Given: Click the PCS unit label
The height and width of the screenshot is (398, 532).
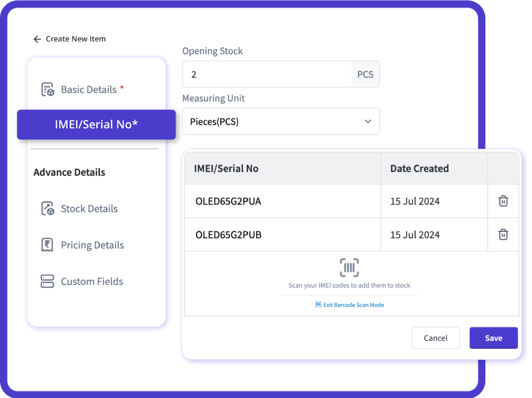Looking at the screenshot, I should click(365, 74).
